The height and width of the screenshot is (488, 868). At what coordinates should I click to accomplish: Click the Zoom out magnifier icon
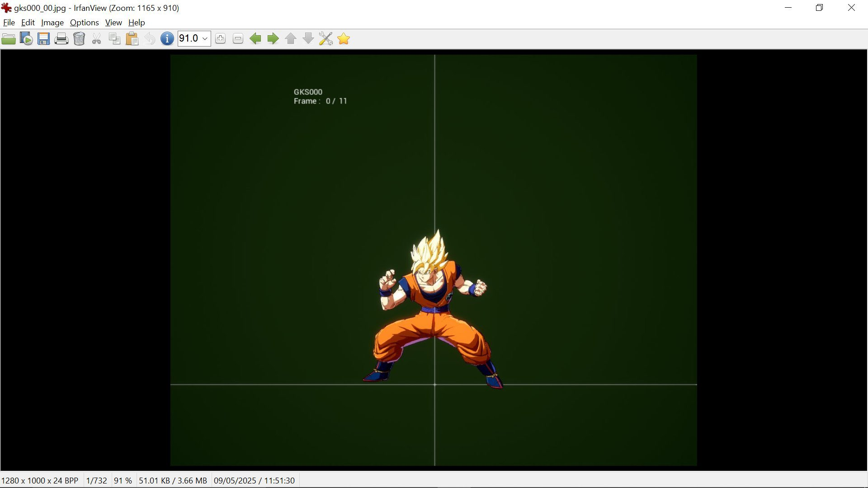pos(238,39)
